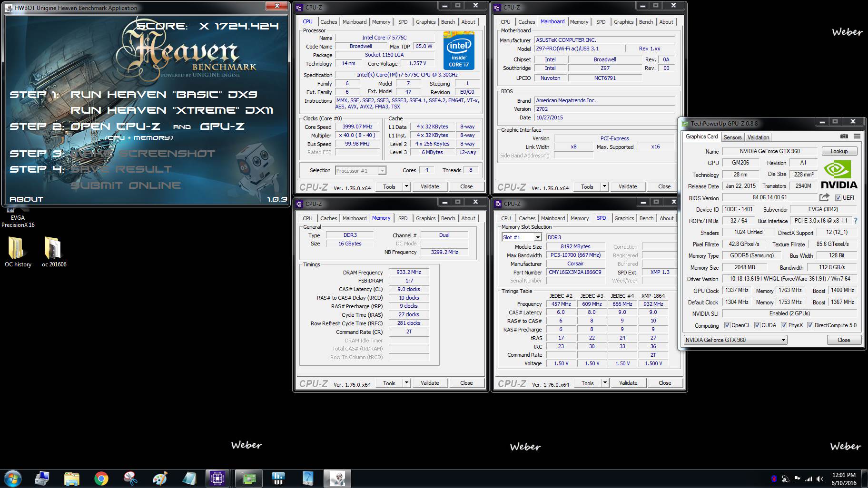Open About tab in the CPU-Z SPD window
This screenshot has width=868, height=488.
click(666, 218)
